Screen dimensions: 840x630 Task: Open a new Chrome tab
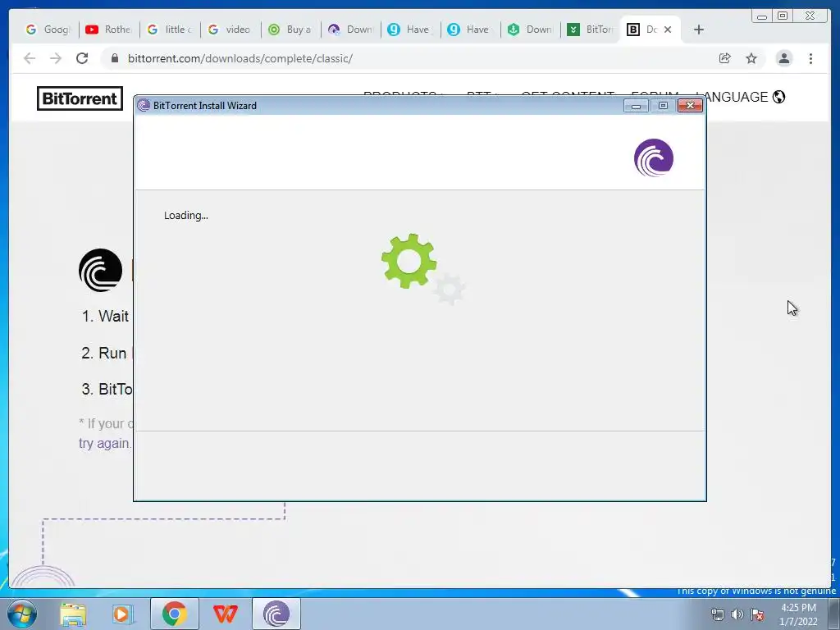tap(699, 30)
